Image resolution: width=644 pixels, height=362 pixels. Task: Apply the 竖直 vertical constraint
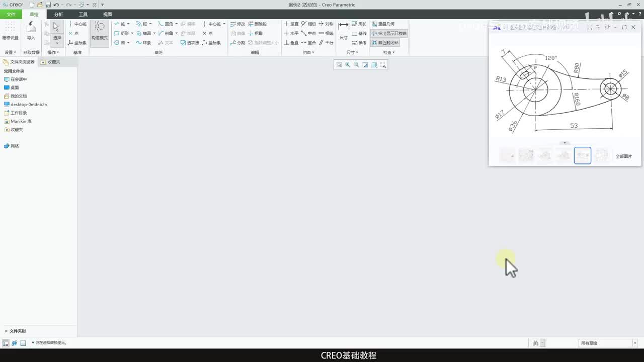tap(291, 24)
